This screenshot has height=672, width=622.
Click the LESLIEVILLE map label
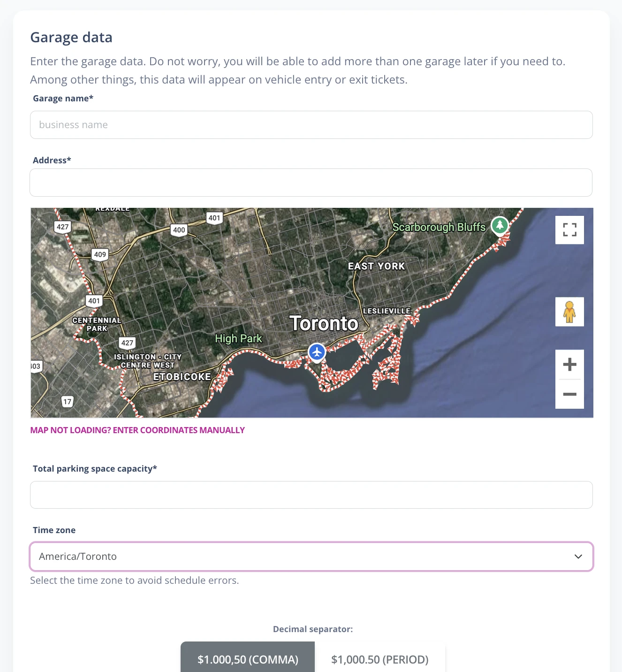tap(387, 311)
